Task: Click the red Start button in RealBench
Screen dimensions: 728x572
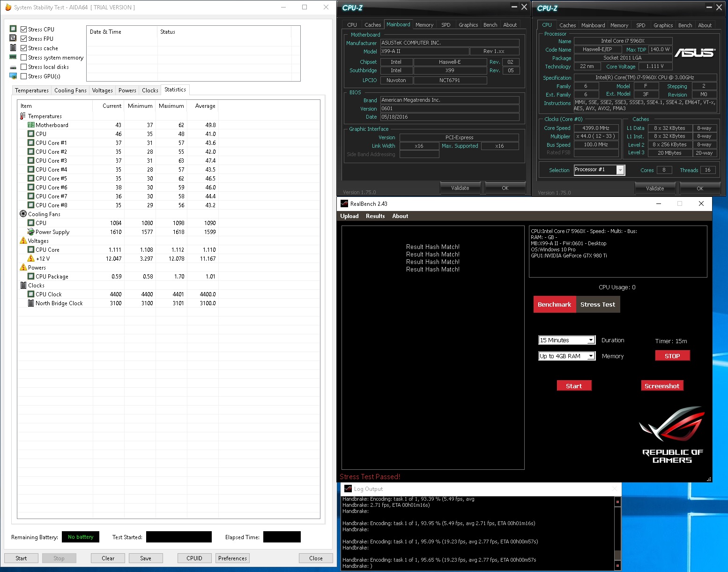Action: [x=574, y=386]
